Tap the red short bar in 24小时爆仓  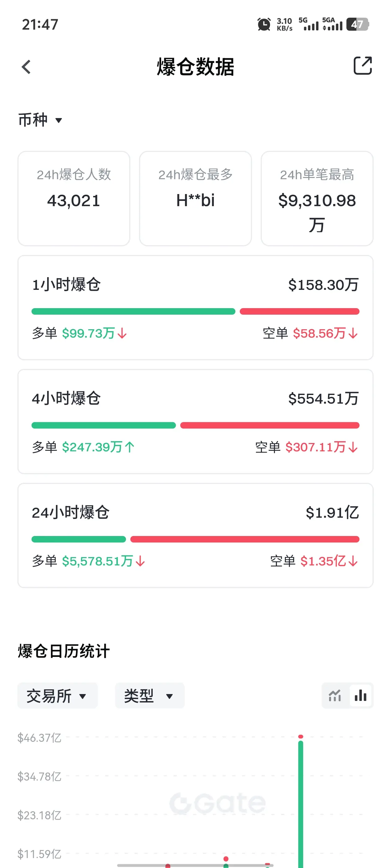[x=245, y=539]
